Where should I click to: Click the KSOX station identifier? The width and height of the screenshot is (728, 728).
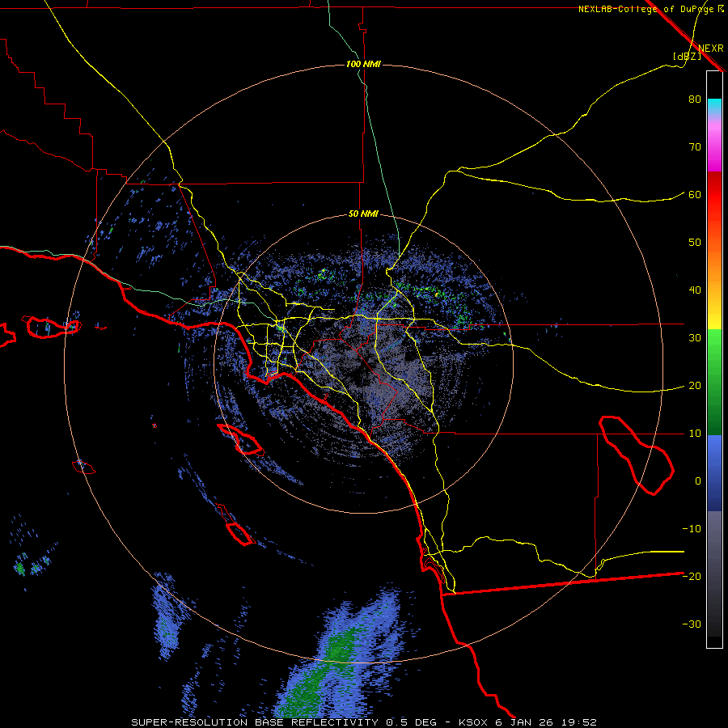[475, 722]
